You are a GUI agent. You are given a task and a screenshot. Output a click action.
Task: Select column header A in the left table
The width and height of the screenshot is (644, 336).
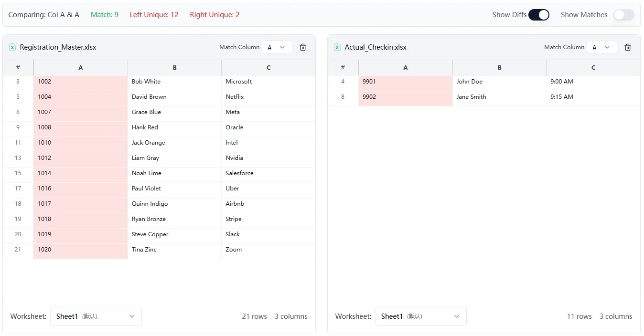80,67
